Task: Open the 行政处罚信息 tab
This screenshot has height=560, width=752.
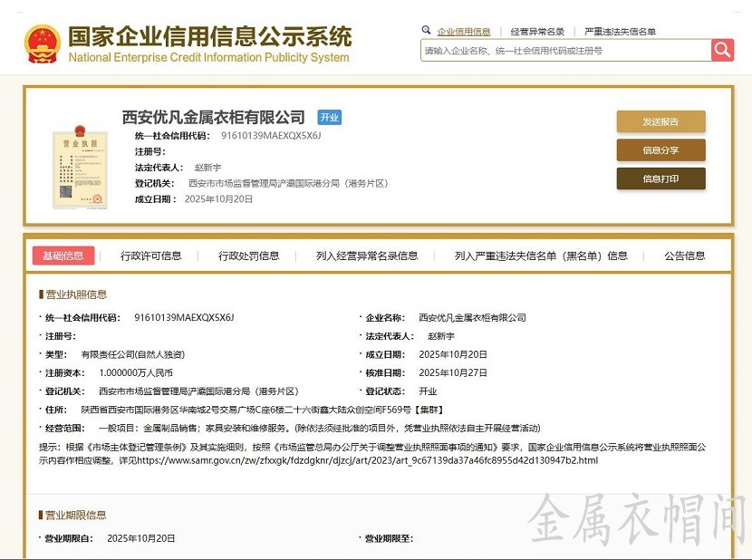Action: click(248, 256)
